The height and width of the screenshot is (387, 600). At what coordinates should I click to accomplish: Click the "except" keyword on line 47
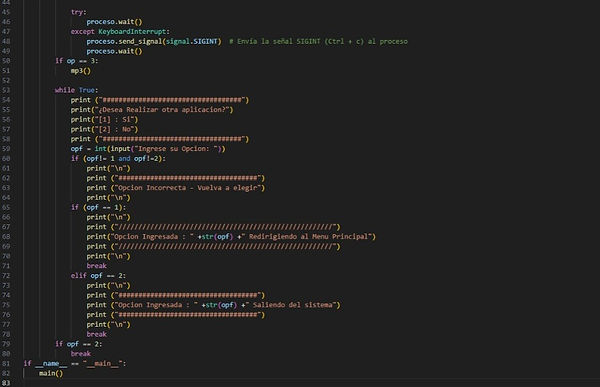tap(82, 31)
